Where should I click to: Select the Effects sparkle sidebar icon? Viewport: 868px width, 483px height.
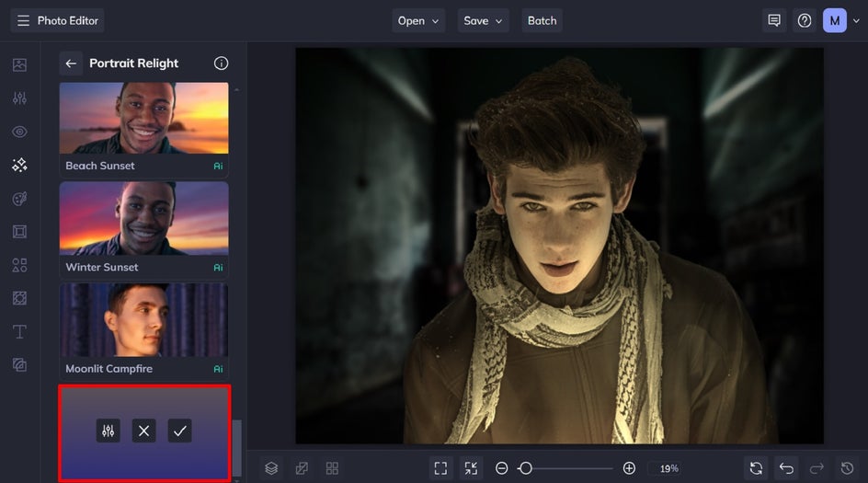click(x=19, y=165)
